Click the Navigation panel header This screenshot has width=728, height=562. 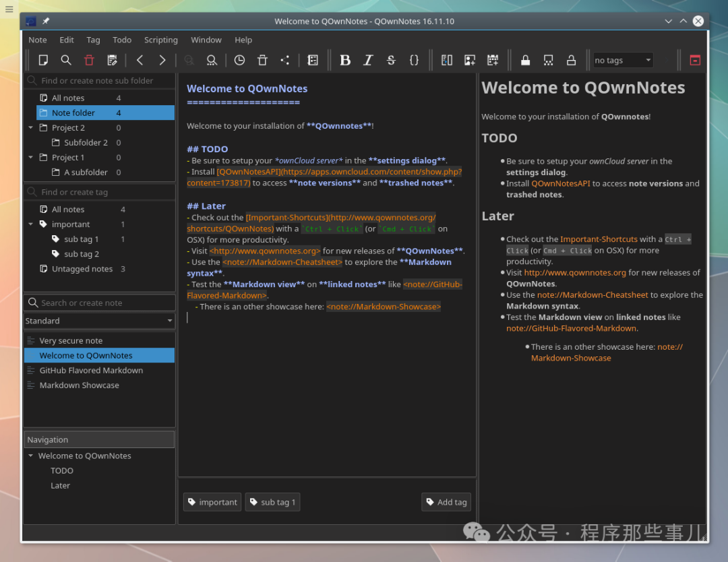[x=99, y=439]
